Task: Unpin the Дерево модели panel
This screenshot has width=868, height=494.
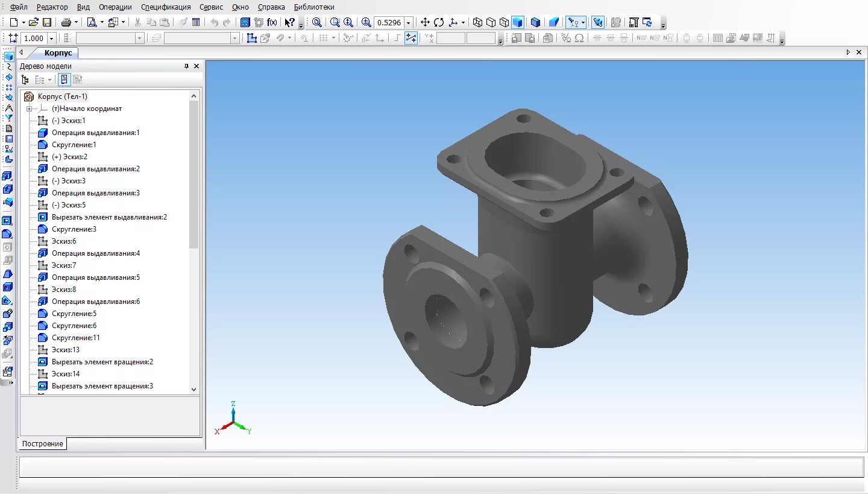Action: [187, 66]
